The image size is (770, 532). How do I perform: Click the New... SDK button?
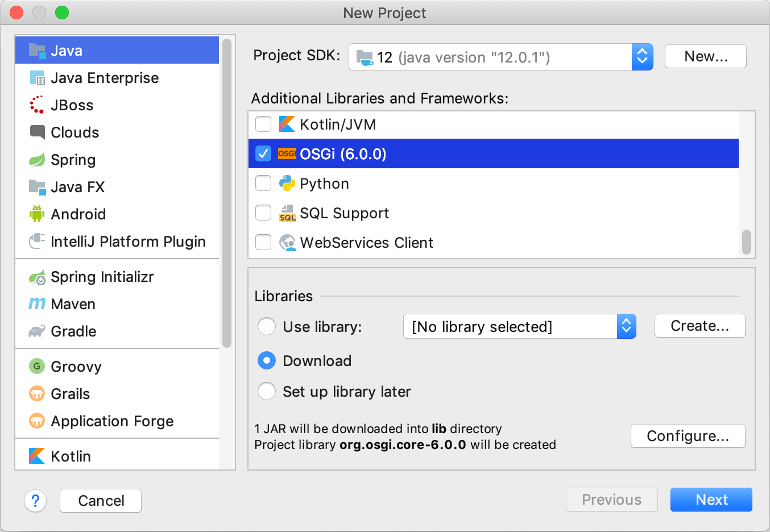[706, 56]
